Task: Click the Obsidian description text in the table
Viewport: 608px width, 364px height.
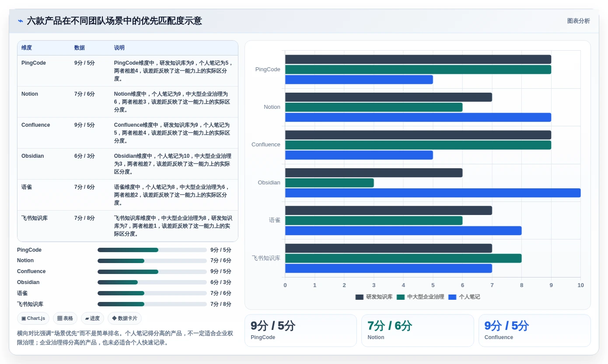Action: point(173,164)
